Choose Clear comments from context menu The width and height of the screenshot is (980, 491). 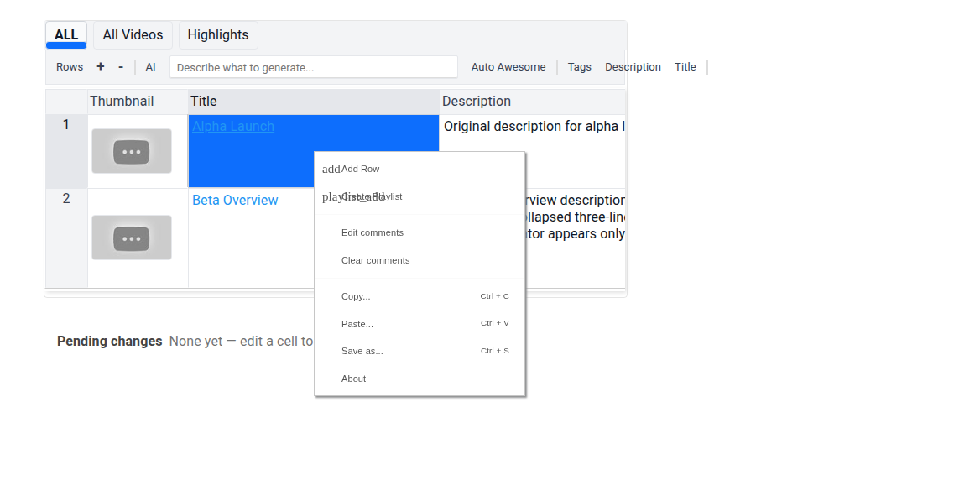(x=420, y=260)
